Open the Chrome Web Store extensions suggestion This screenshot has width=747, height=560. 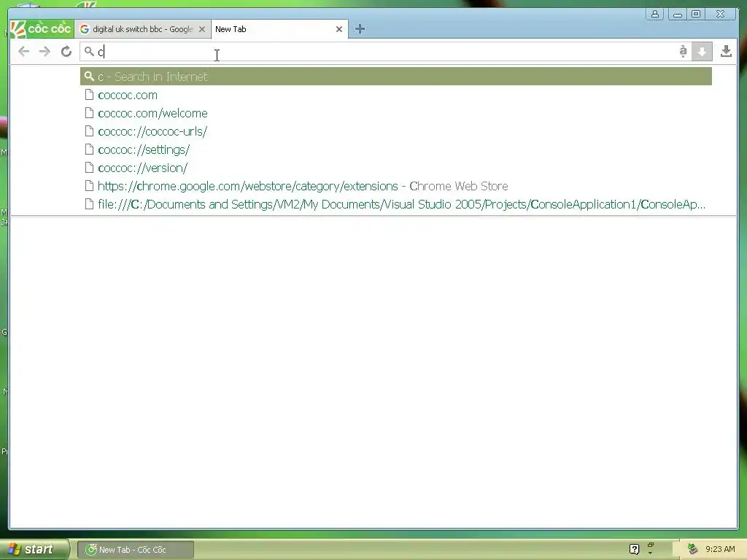(x=396, y=186)
